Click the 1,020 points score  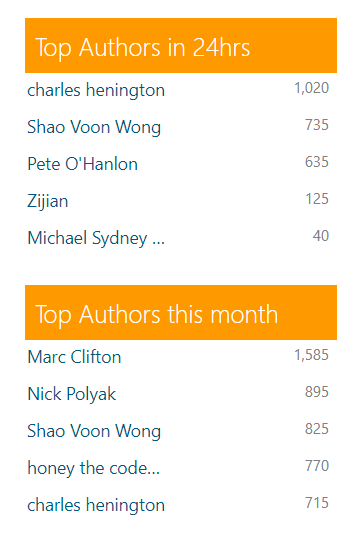pos(311,88)
